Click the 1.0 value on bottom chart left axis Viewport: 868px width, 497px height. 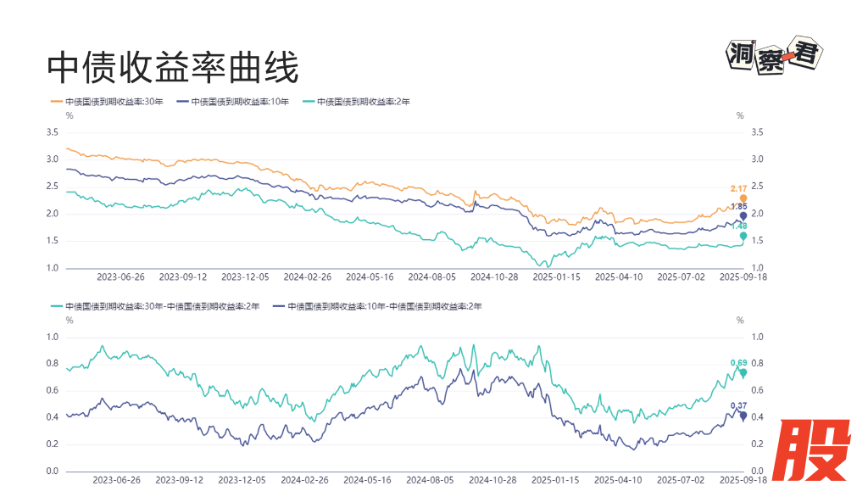point(53,337)
